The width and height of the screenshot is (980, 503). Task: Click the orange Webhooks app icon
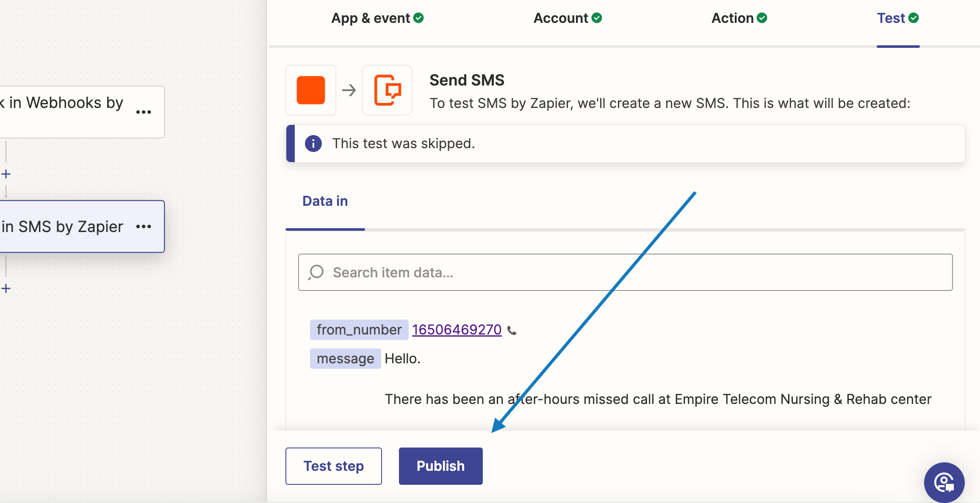coord(311,90)
